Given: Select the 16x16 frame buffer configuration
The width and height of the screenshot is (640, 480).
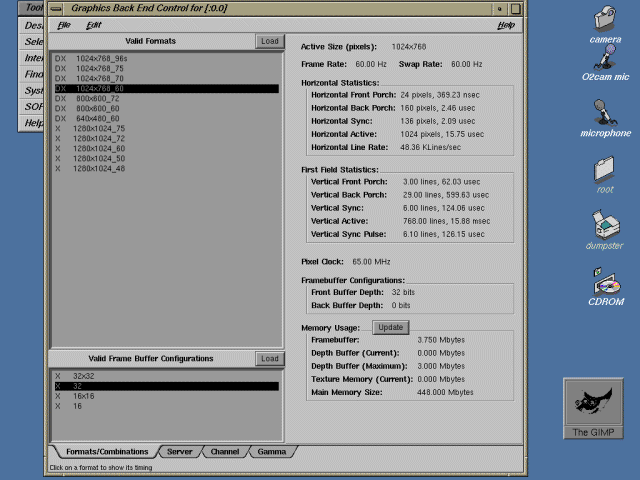Looking at the screenshot, I should coord(86,396).
